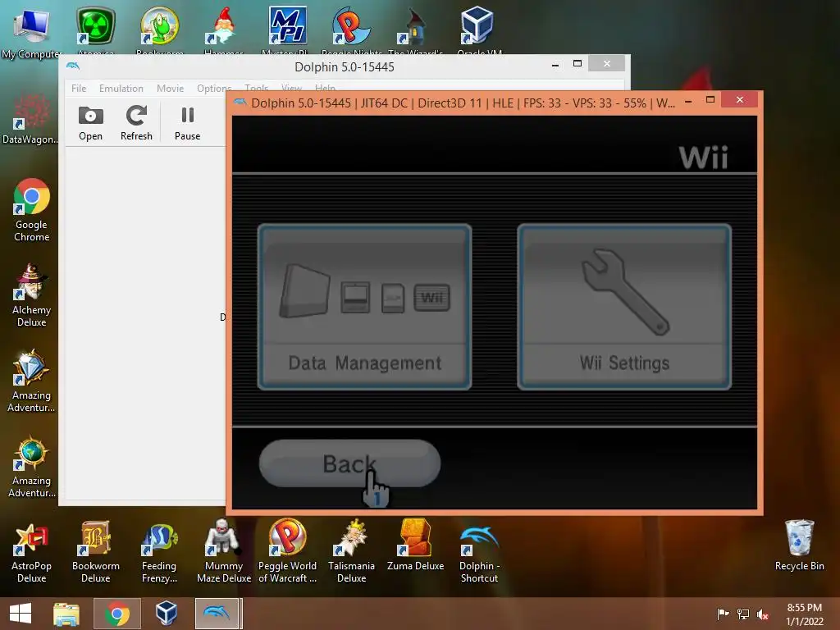Viewport: 840px width, 630px height.
Task: Go back with the Back button
Action: pyautogui.click(x=349, y=463)
